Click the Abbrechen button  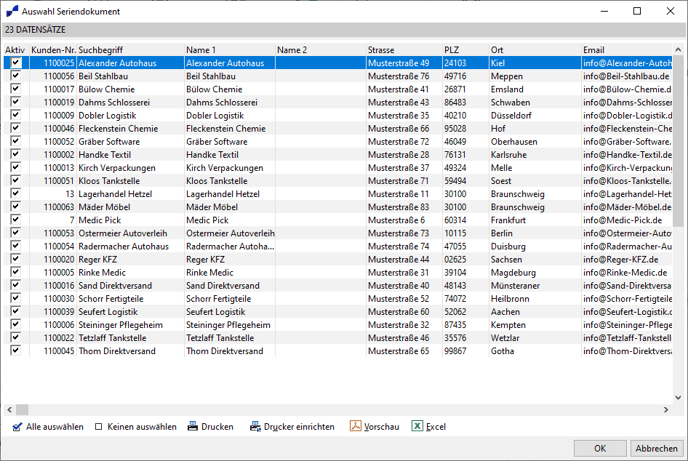[x=656, y=448]
